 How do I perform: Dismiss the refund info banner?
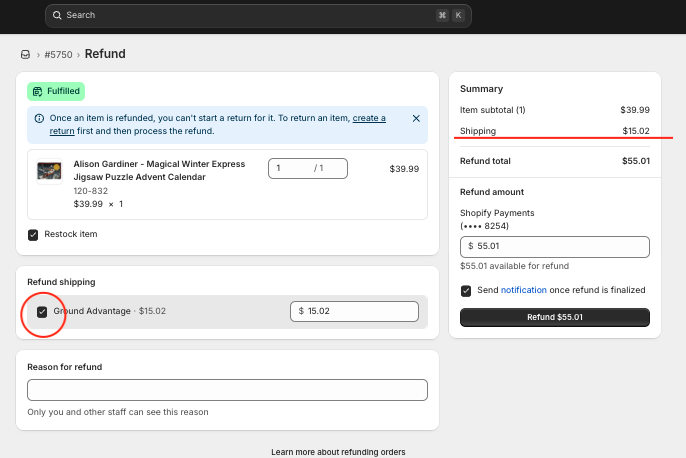416,118
